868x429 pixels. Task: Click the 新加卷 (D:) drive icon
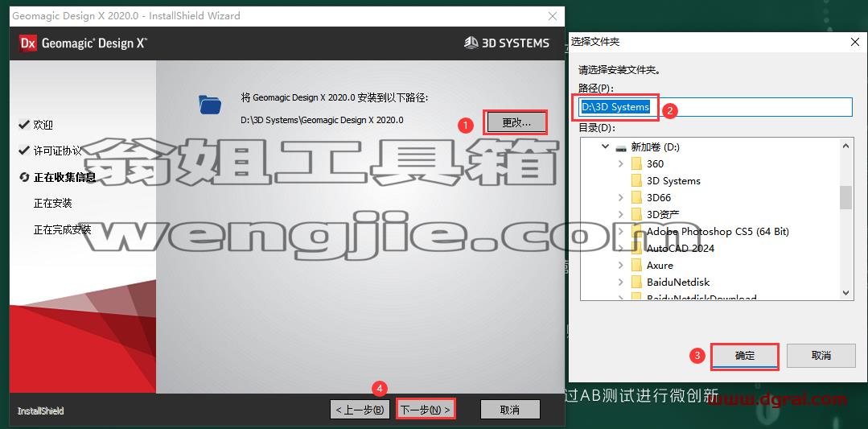click(x=621, y=148)
